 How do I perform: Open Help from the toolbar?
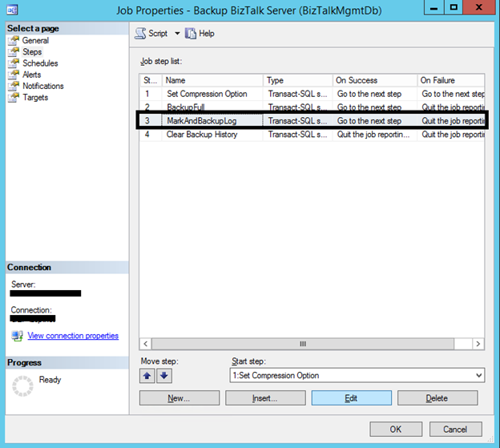(x=200, y=34)
